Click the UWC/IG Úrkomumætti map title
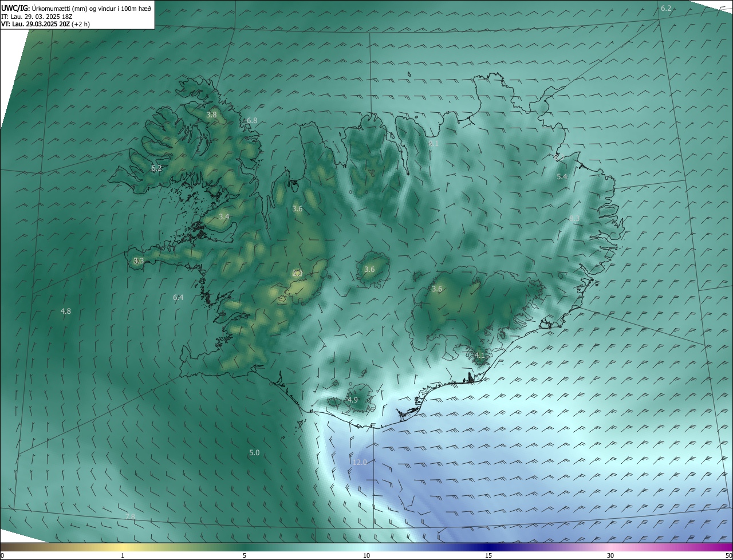Image resolution: width=733 pixels, height=560 pixels. [x=76, y=8]
